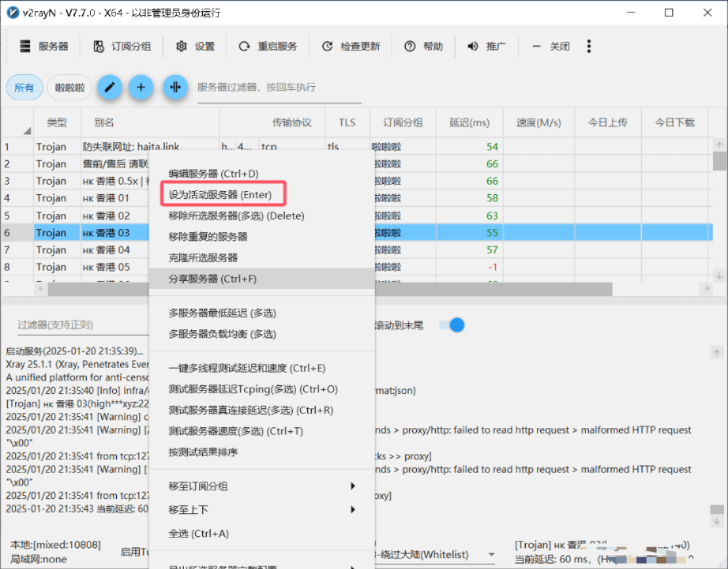Click the 重启服务 restart service icon
The width and height of the screenshot is (728, 569).
[244, 46]
